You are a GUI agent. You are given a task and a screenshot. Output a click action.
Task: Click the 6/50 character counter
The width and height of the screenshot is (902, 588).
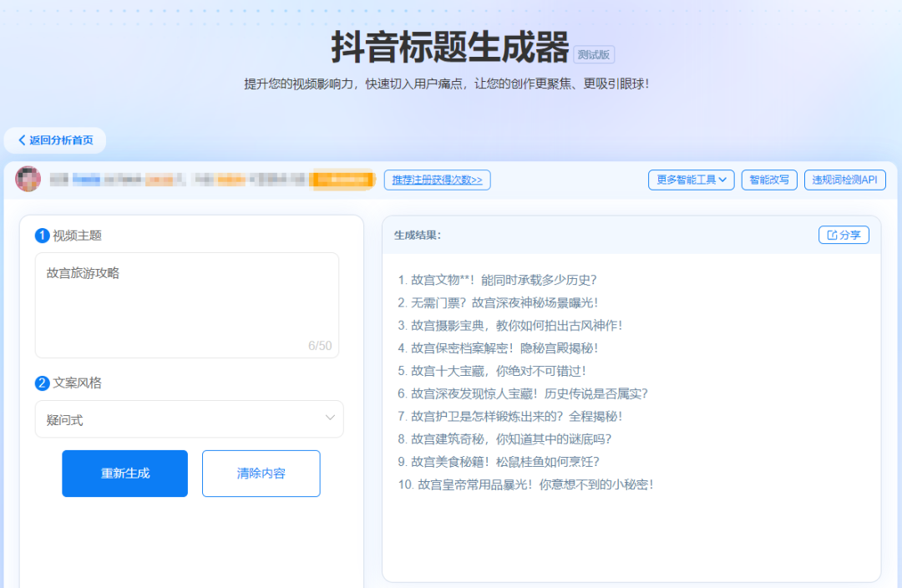coord(320,345)
